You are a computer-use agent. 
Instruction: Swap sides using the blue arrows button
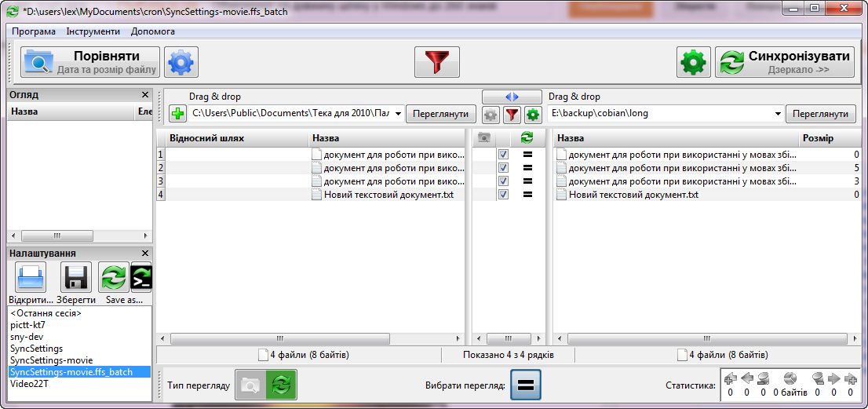point(512,97)
